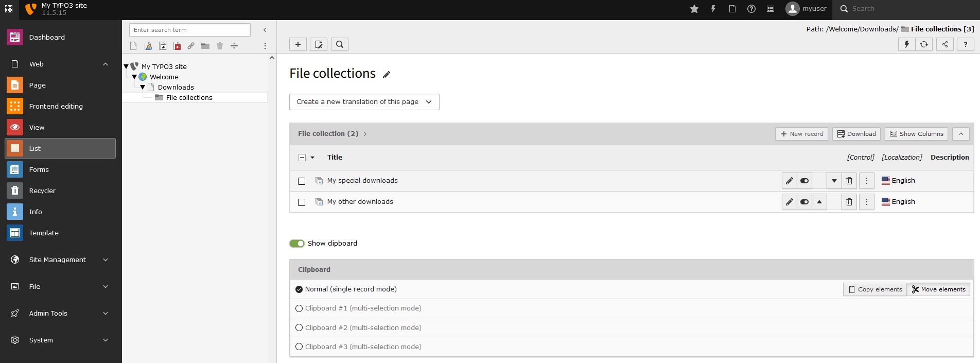Click the New record button
Screen dimensions: 980x363
pyautogui.click(x=801, y=134)
